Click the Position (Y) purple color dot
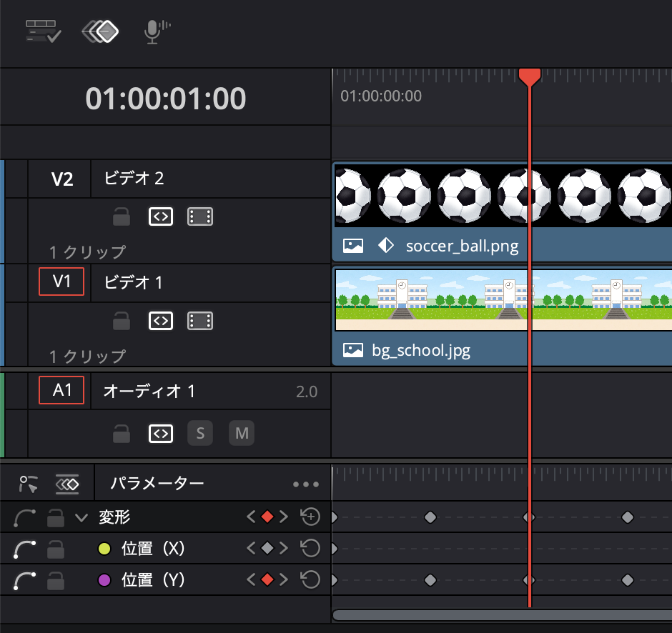Image resolution: width=672 pixels, height=633 pixels. (x=104, y=580)
